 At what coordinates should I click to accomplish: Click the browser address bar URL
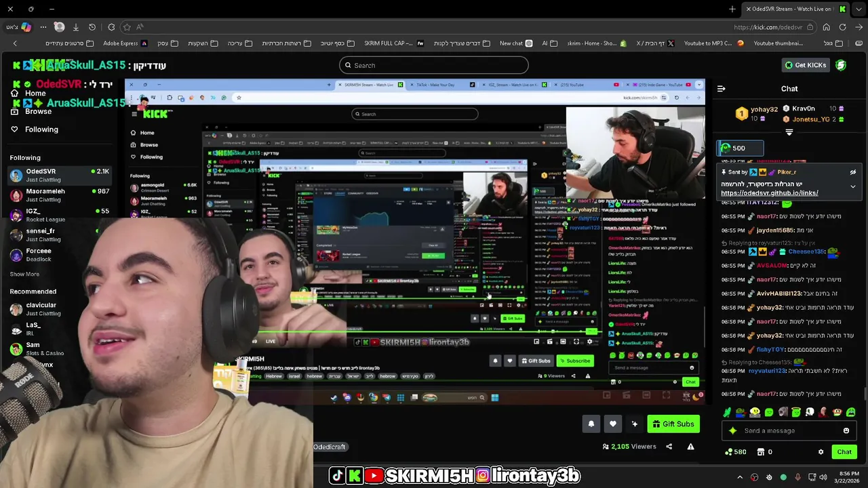coord(768,27)
